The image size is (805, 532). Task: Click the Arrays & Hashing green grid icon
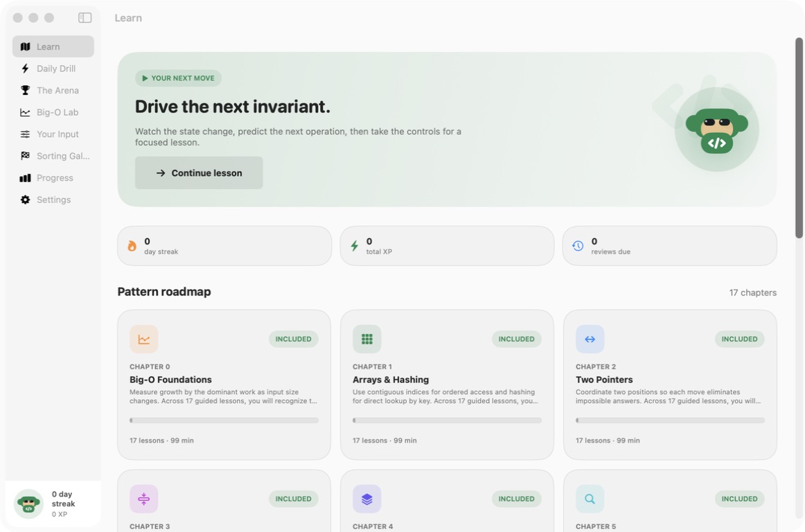tap(366, 339)
